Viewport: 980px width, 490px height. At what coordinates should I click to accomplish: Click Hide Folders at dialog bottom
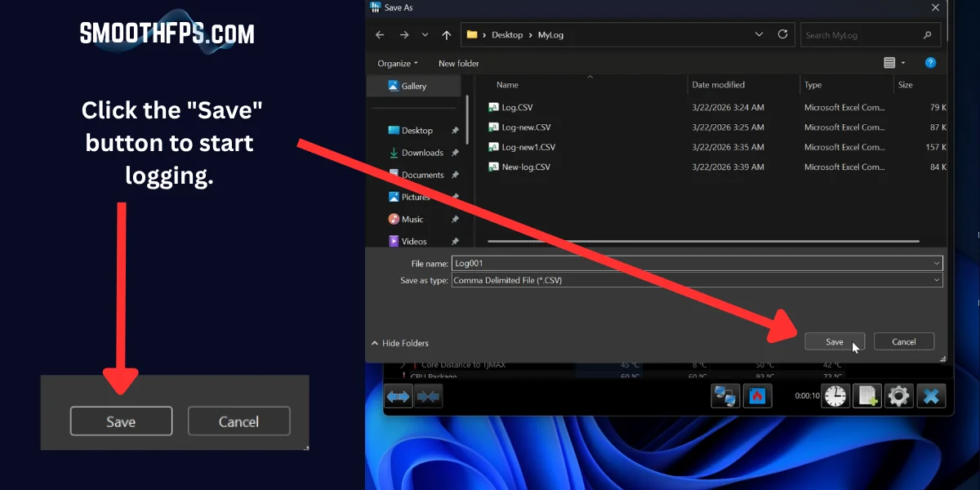[400, 343]
